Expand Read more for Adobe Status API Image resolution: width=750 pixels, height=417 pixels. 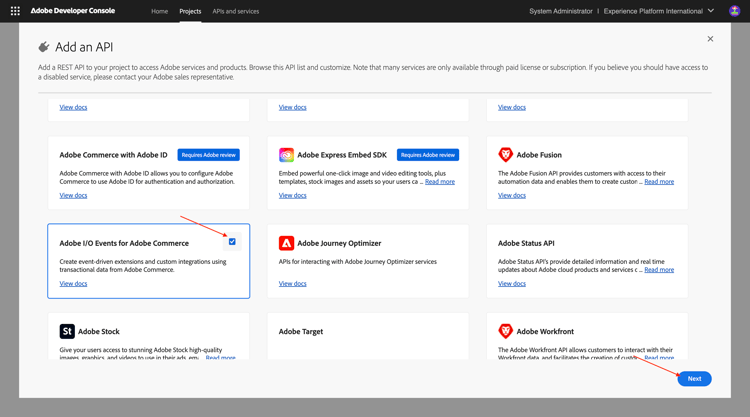pyautogui.click(x=658, y=270)
